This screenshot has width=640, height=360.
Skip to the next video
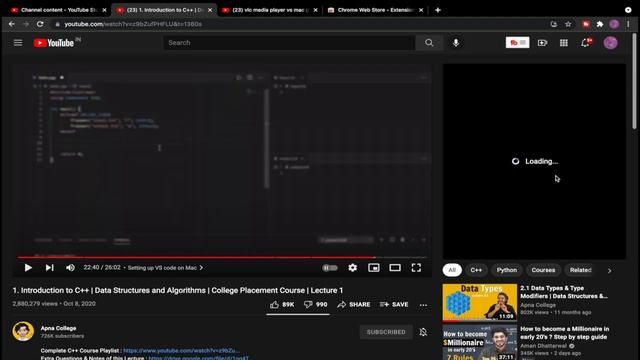[x=49, y=268]
